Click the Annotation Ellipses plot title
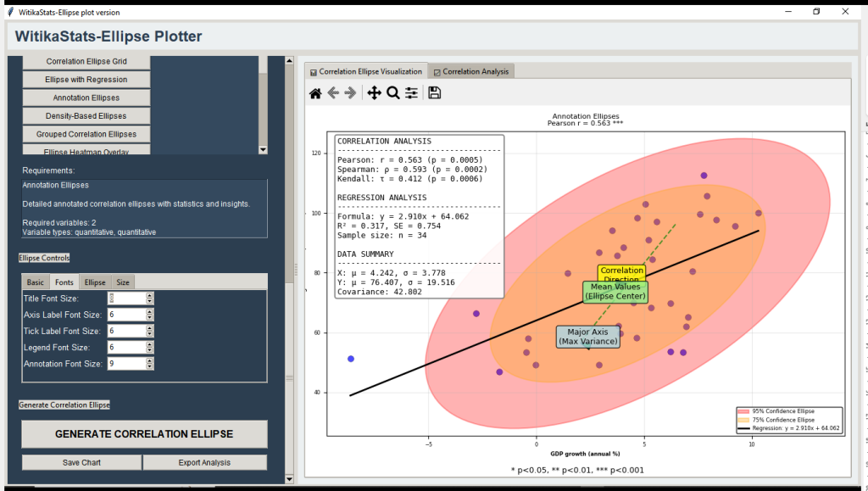This screenshot has width=868, height=491. coord(586,116)
